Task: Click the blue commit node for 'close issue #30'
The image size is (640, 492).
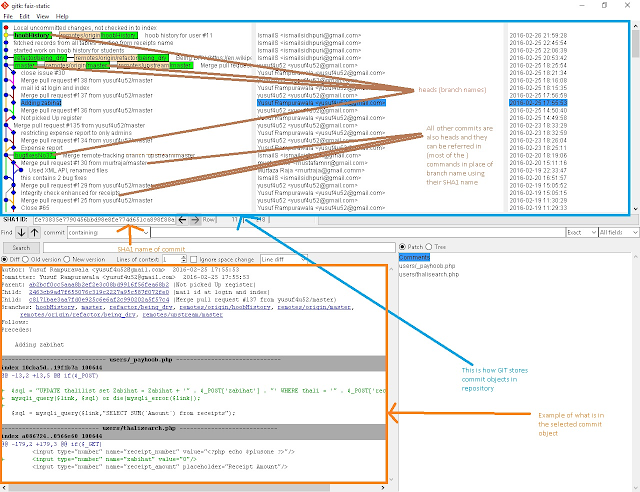Action: (13, 73)
